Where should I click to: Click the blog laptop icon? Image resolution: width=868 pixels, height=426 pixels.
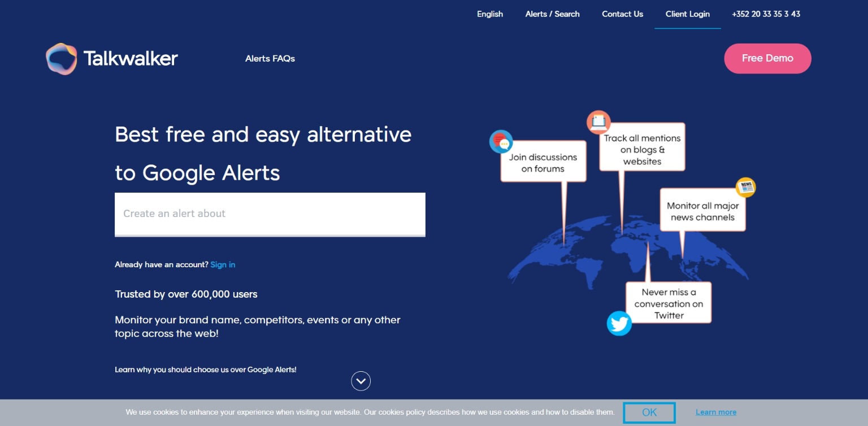click(x=598, y=121)
